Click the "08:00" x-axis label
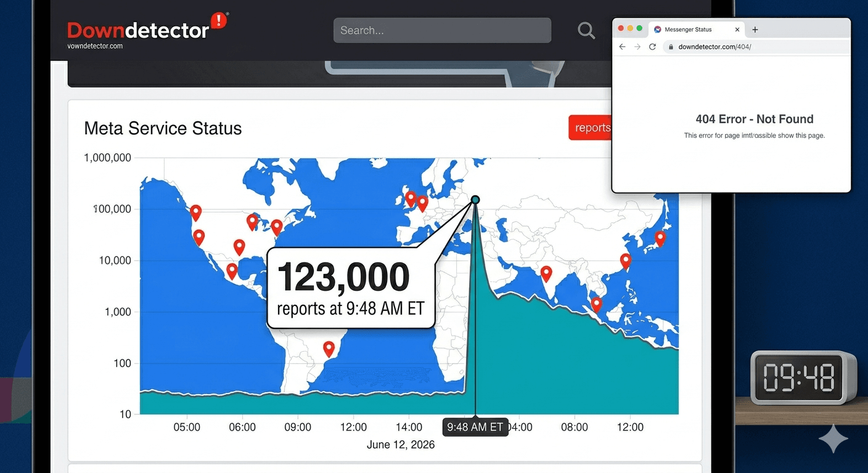 575,427
